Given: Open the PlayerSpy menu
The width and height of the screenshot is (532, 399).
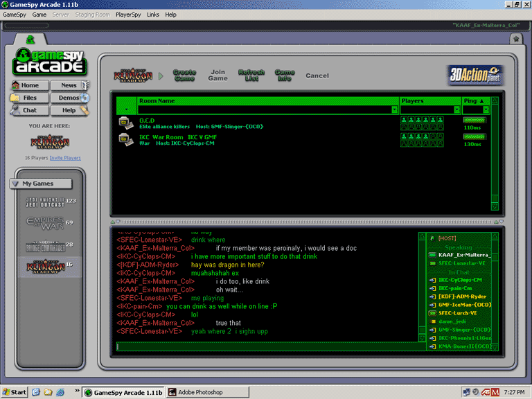Looking at the screenshot, I should click(128, 15).
